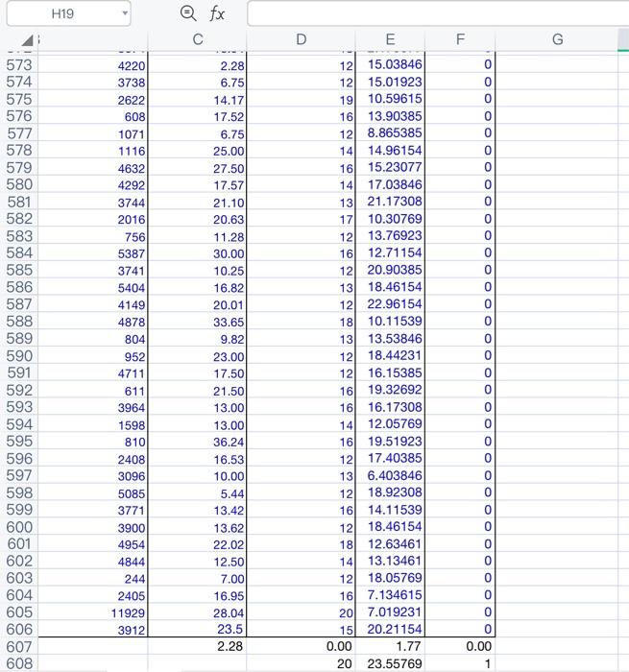The image size is (629, 672).
Task: Select row 580 header
Action: click(19, 184)
